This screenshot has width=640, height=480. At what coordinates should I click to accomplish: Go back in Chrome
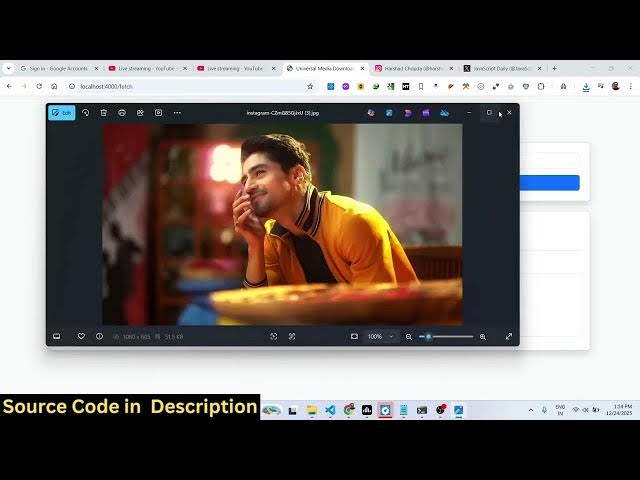tap(9, 87)
